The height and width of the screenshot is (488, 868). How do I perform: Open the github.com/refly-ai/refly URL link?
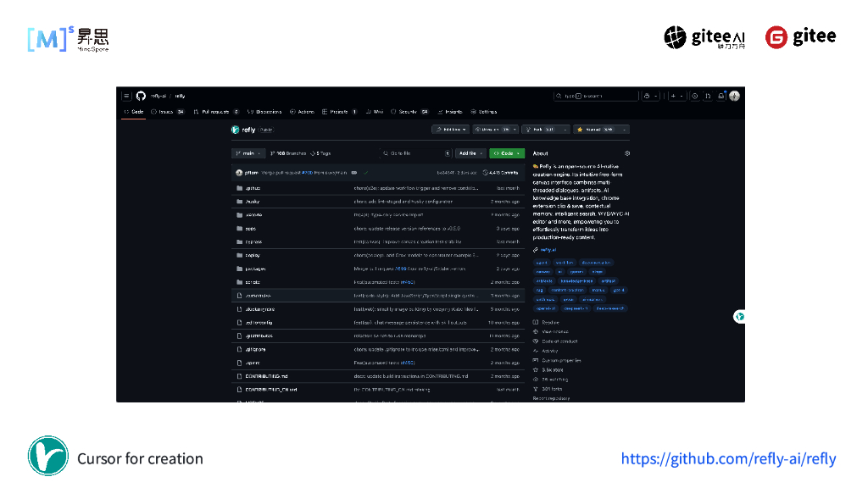728,458
